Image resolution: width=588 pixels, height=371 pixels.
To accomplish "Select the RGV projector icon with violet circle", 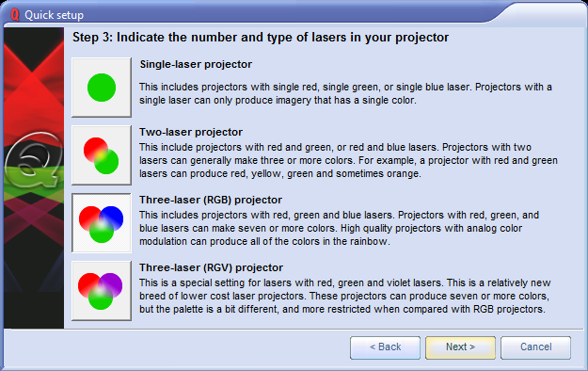I will (102, 291).
